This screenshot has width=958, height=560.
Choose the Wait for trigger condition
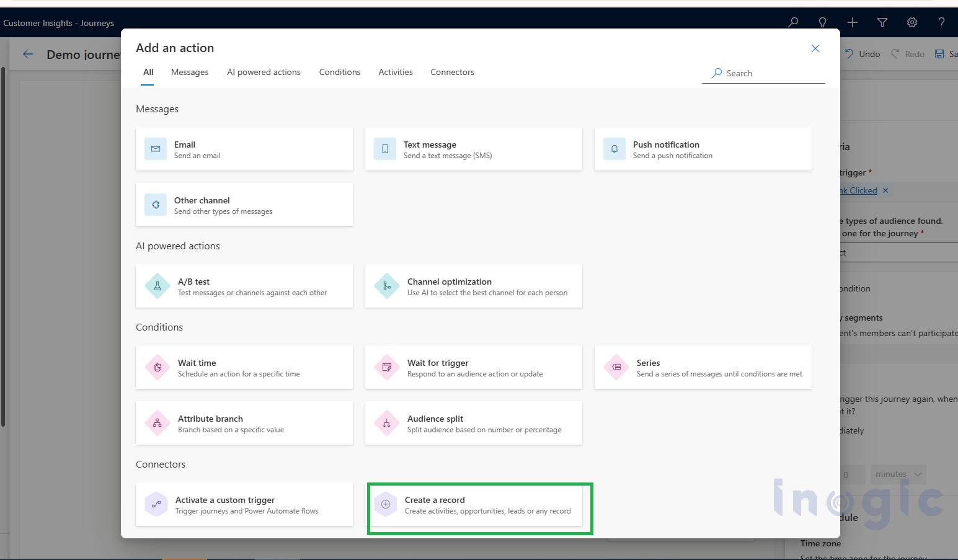point(474,367)
